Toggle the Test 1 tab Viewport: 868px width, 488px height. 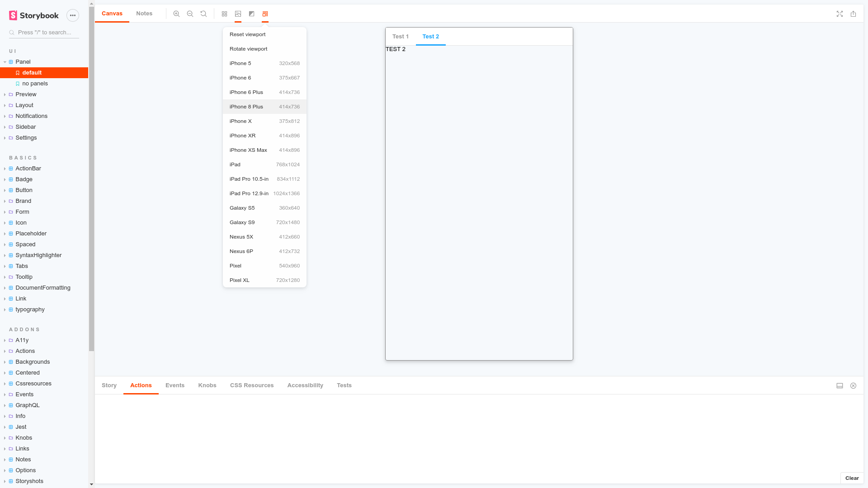(x=401, y=36)
